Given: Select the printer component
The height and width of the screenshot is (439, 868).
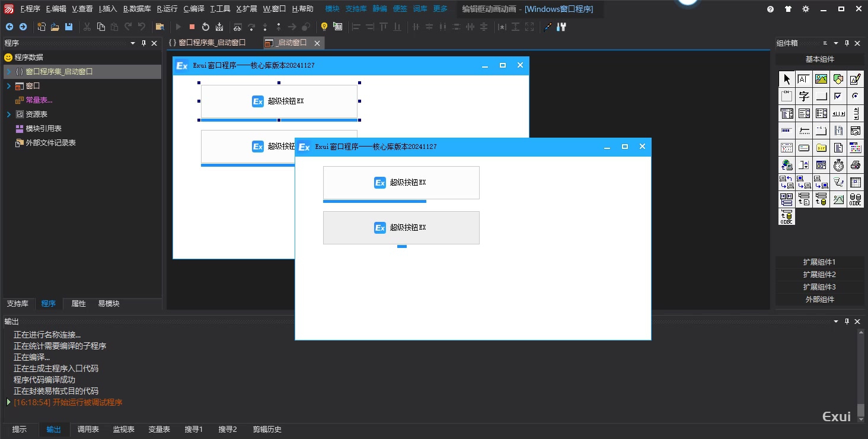Looking at the screenshot, I should [856, 165].
